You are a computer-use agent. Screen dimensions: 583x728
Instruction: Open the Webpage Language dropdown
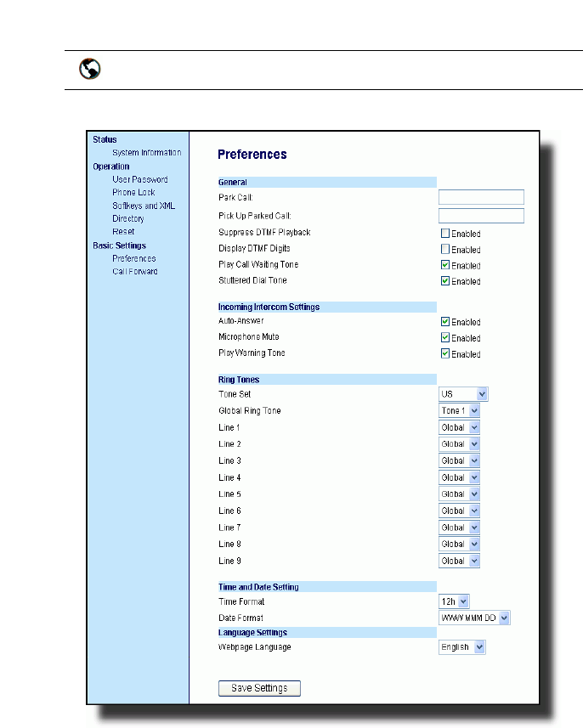462,647
